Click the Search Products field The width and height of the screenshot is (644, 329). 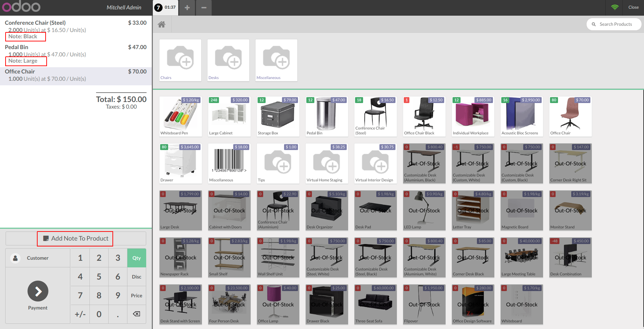pyautogui.click(x=614, y=24)
